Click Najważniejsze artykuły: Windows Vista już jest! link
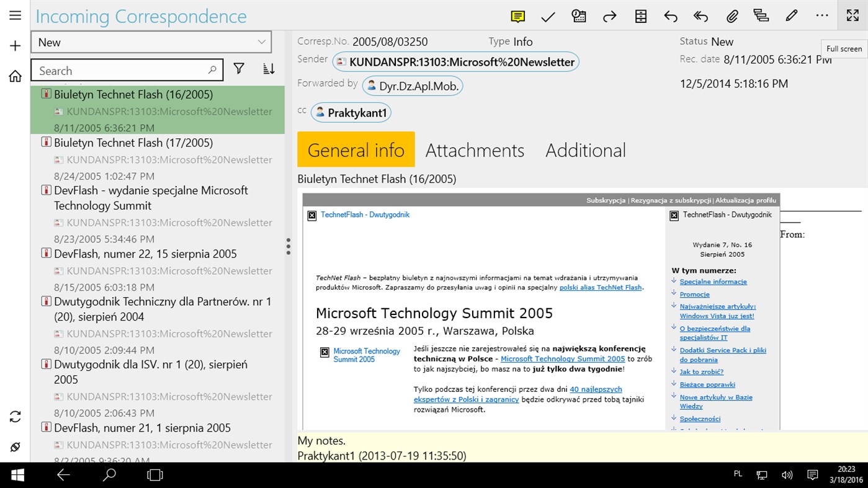Viewport: 868px width, 488px height. click(717, 311)
